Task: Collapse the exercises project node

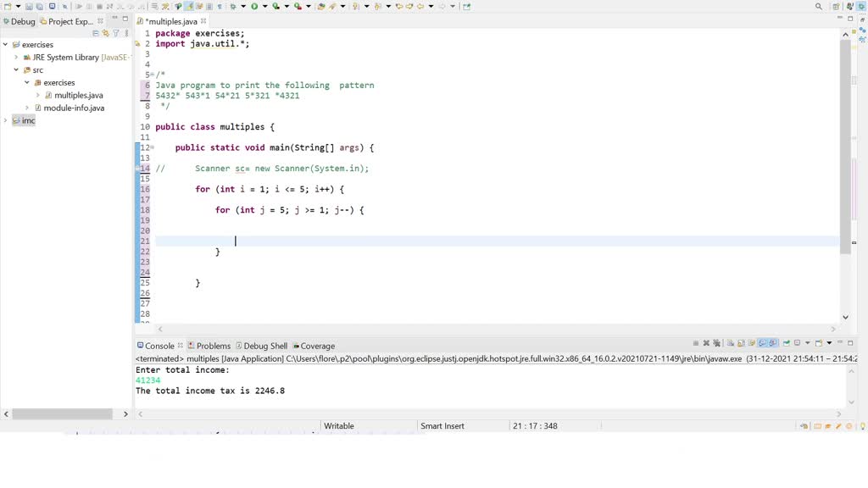Action: [6, 44]
